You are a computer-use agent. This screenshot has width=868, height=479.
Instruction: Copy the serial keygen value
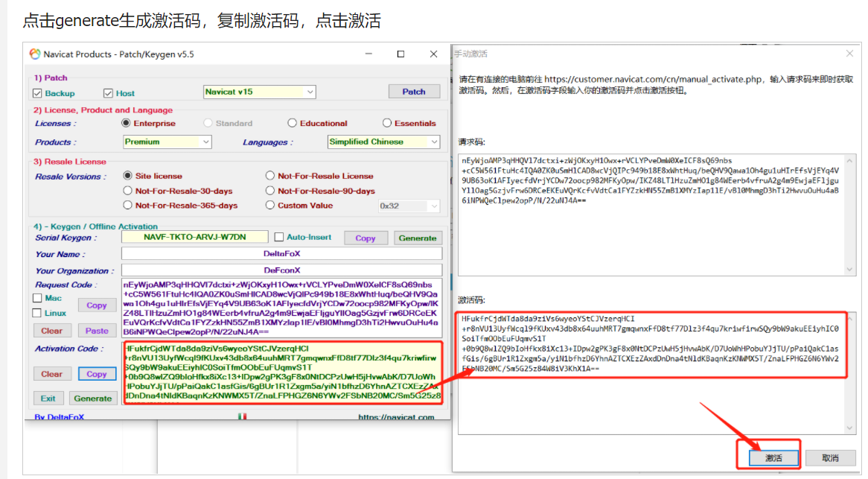(366, 238)
